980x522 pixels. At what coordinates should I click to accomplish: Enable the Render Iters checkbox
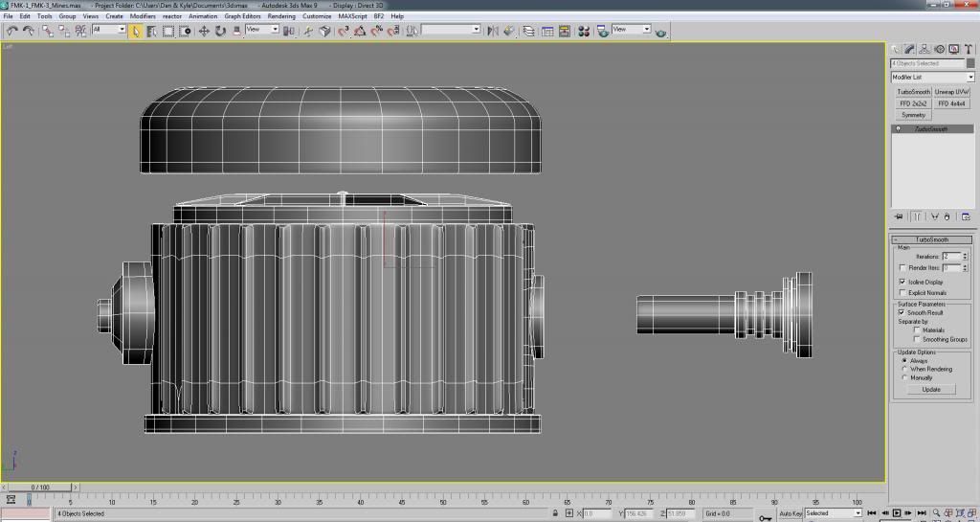pos(902,268)
